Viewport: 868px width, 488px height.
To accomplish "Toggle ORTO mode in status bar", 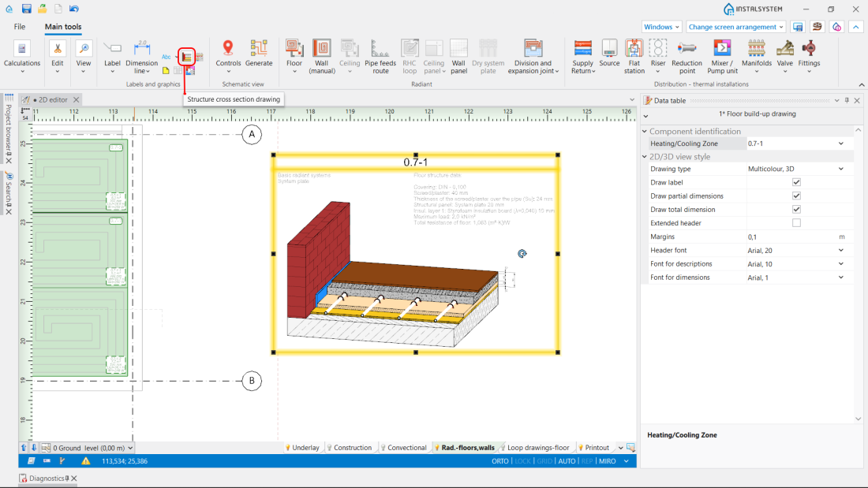I will pos(499,461).
